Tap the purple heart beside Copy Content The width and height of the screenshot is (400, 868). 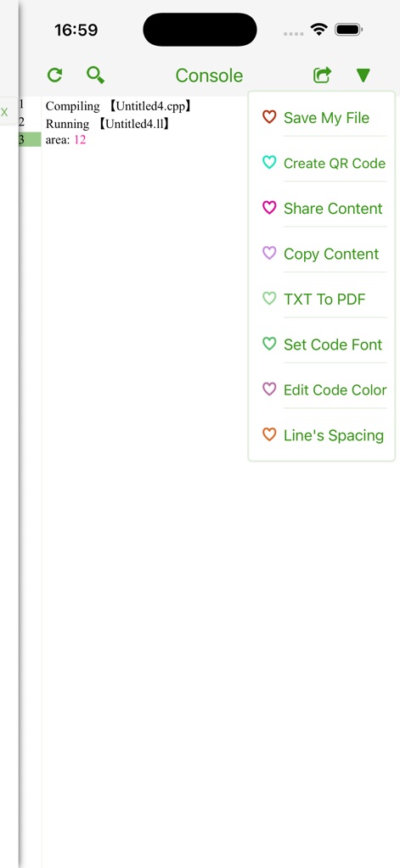click(268, 253)
